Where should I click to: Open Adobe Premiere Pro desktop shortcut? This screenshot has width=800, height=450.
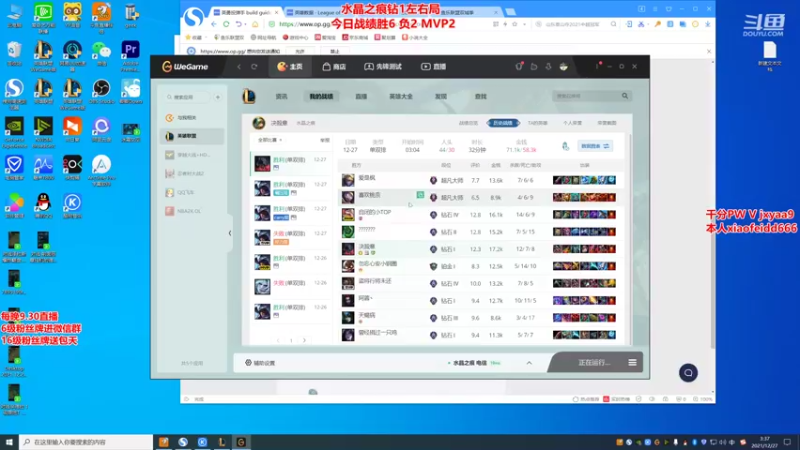(x=131, y=55)
